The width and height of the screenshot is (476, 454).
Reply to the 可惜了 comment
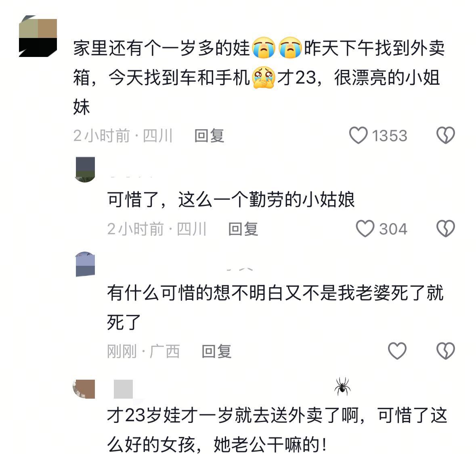point(243,229)
